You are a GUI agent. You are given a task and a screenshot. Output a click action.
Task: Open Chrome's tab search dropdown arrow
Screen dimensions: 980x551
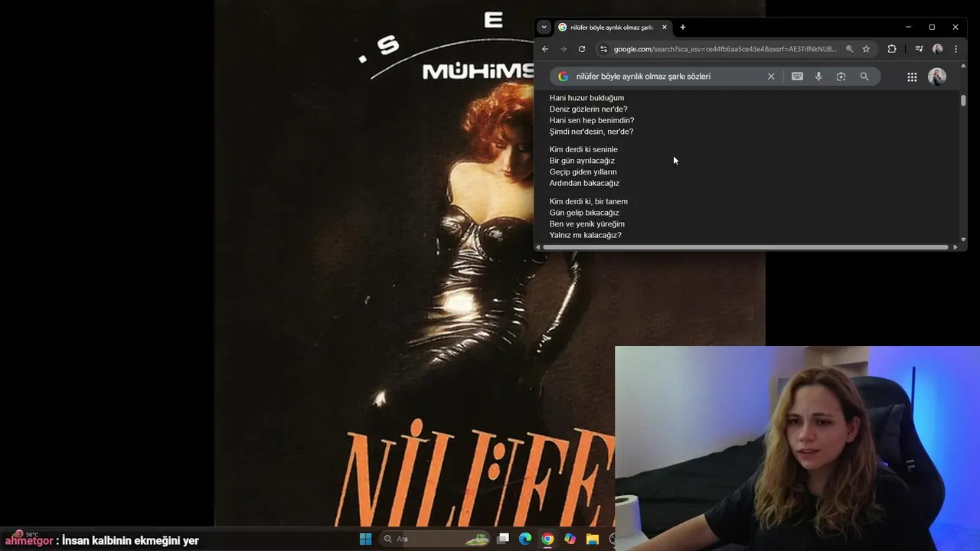(544, 27)
